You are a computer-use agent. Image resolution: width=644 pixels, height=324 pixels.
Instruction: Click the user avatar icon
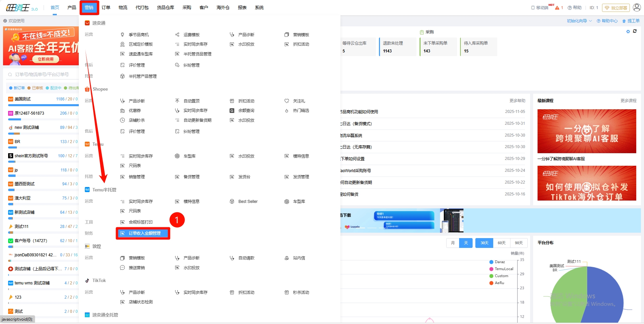coord(637,7)
